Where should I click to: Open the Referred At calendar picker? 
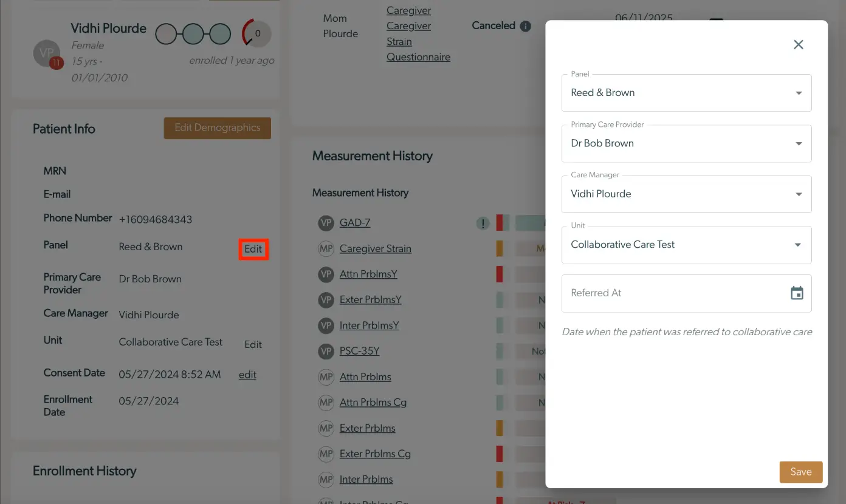tap(797, 293)
